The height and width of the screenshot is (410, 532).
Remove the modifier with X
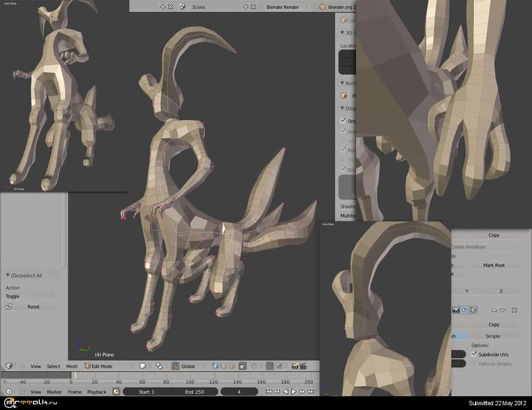(514, 310)
